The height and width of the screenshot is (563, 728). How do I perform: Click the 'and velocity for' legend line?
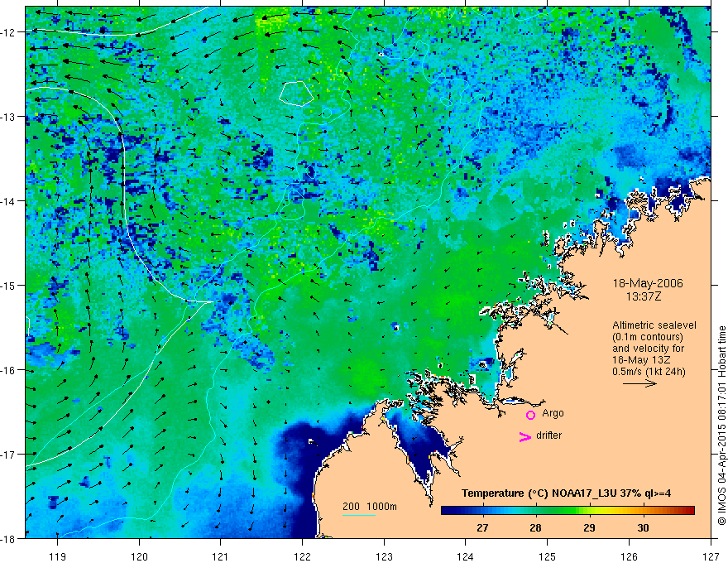coord(648,349)
